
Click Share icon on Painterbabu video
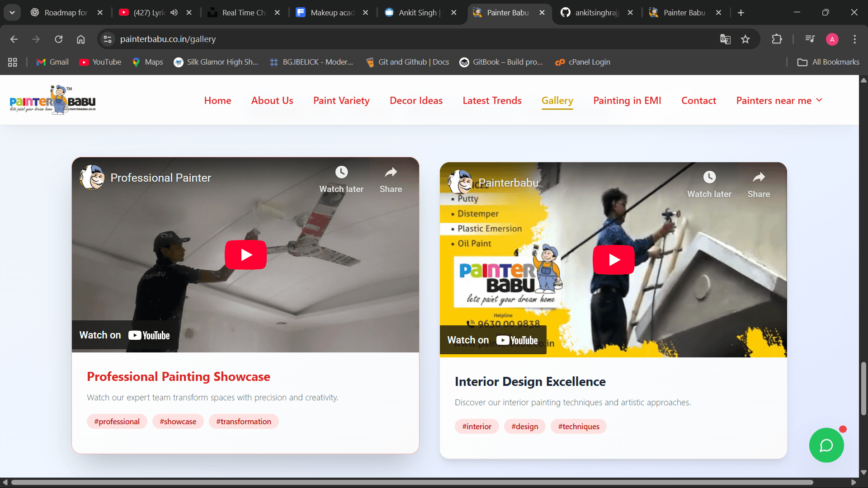759,178
